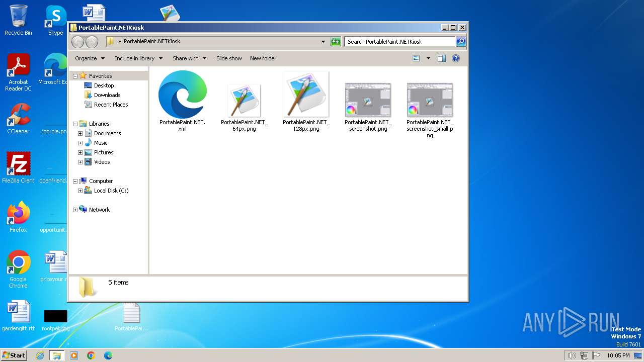
Task: Select the Google Chrome desktop icon
Action: coord(18,269)
